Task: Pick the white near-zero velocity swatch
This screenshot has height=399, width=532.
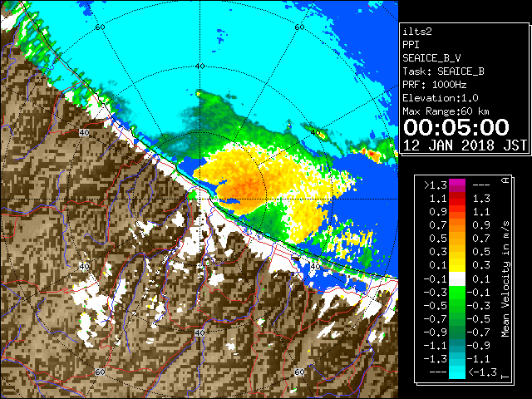Action: coord(457,279)
